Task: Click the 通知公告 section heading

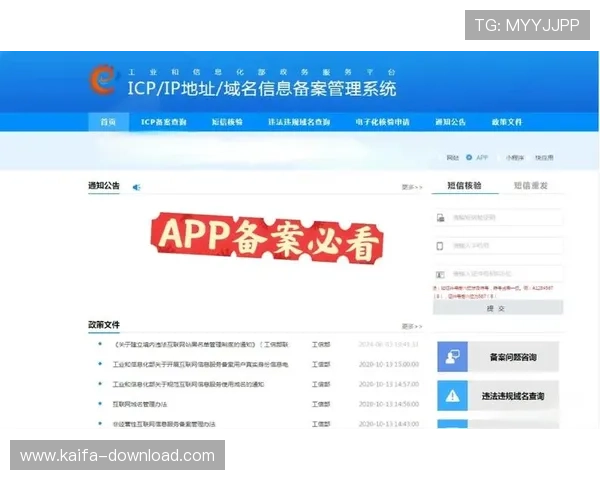Action: (104, 186)
